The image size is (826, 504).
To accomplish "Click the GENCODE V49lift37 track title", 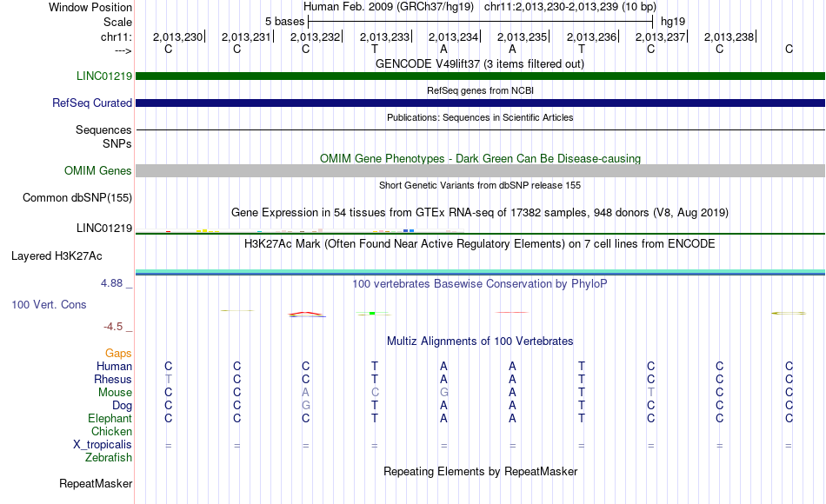I will click(x=480, y=64).
